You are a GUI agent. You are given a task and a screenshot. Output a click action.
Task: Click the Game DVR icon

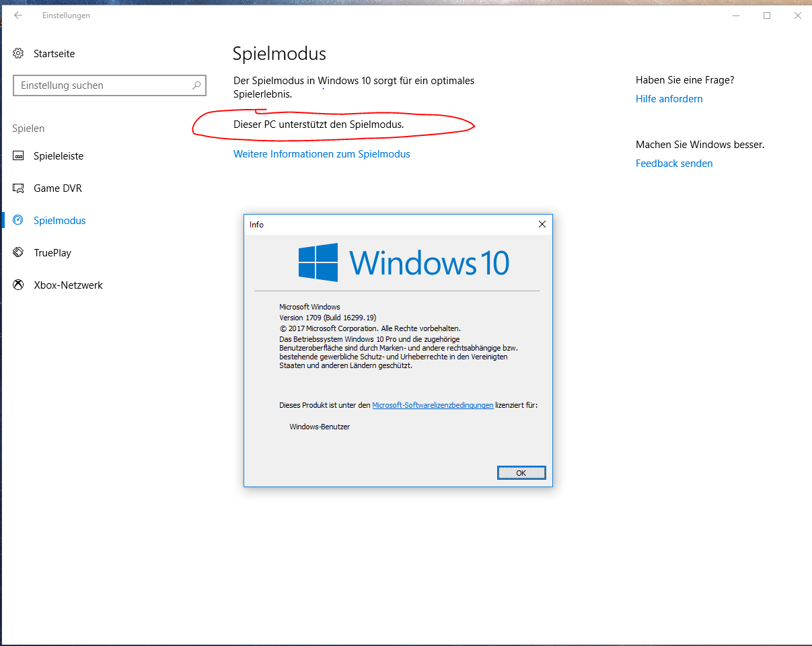coord(19,188)
